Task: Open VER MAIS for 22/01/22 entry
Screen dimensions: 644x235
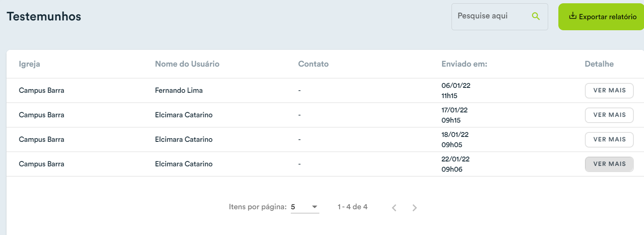Action: click(x=609, y=164)
